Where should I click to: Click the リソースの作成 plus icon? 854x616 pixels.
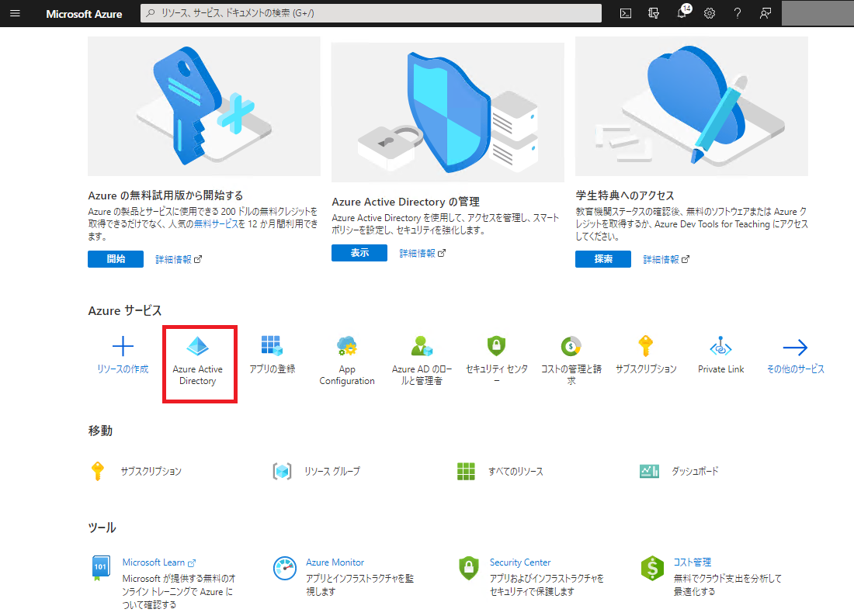pyautogui.click(x=123, y=346)
